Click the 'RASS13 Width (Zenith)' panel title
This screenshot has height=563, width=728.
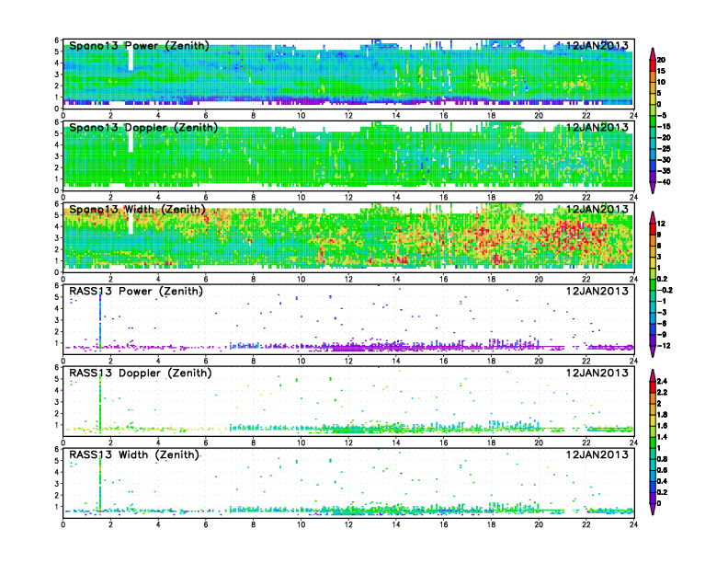[134, 454]
